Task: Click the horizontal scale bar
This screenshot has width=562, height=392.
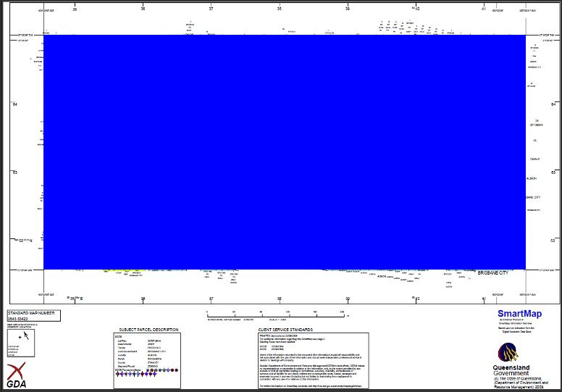Action: pyautogui.click(x=275, y=315)
